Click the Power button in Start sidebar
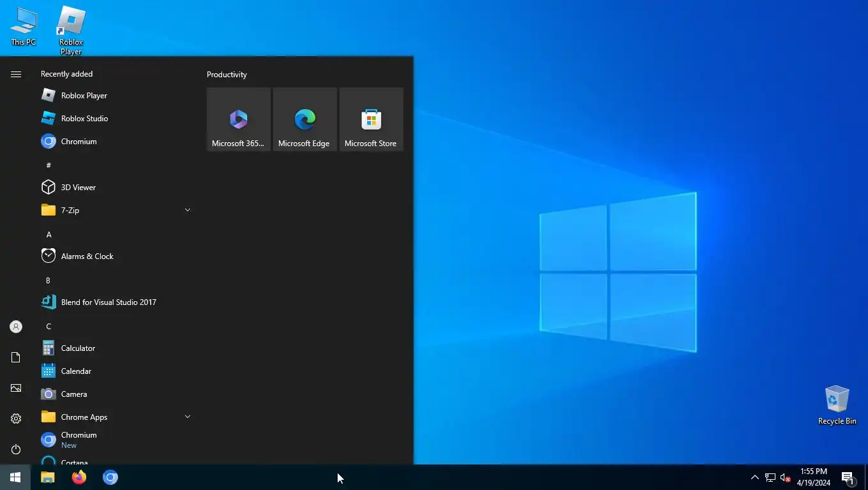 click(x=16, y=449)
